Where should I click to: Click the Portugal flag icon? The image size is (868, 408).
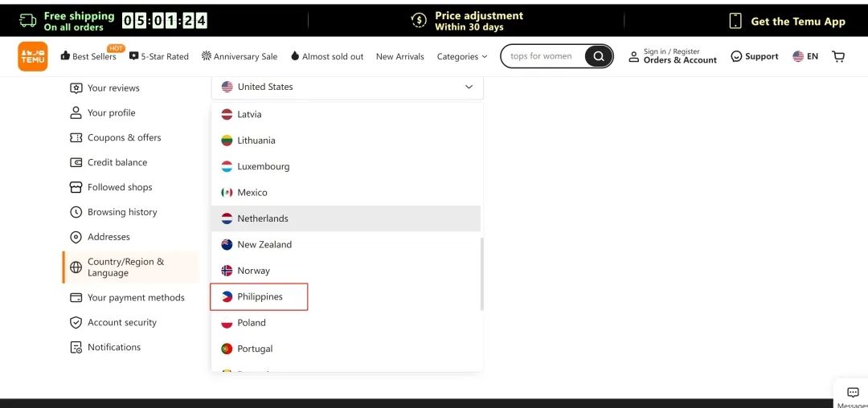(227, 349)
